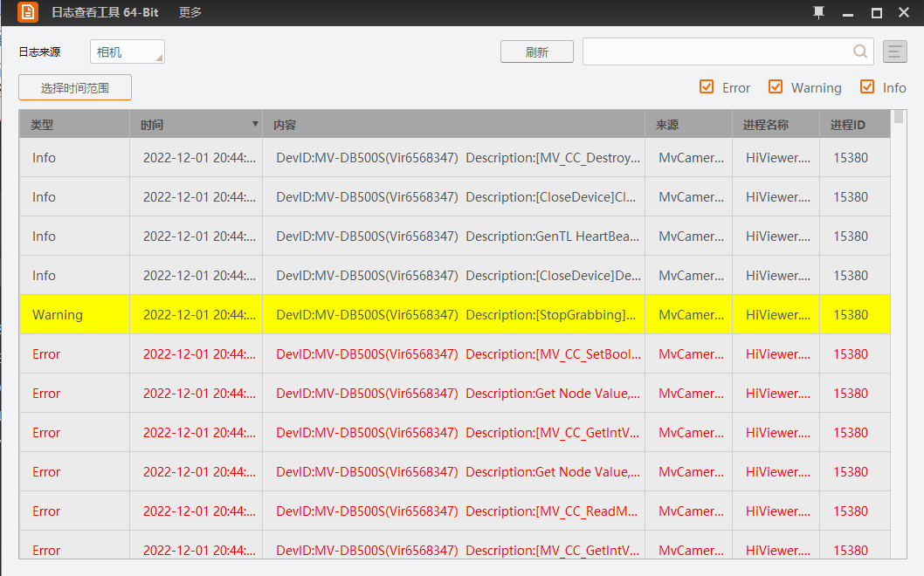Close the log viewer window
Screen dimensions: 924x576
906,13
